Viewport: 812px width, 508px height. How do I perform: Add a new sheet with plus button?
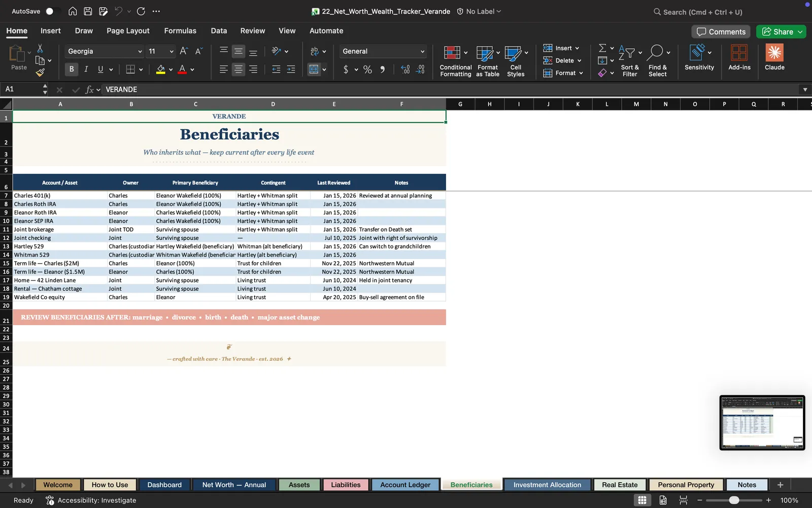click(780, 485)
